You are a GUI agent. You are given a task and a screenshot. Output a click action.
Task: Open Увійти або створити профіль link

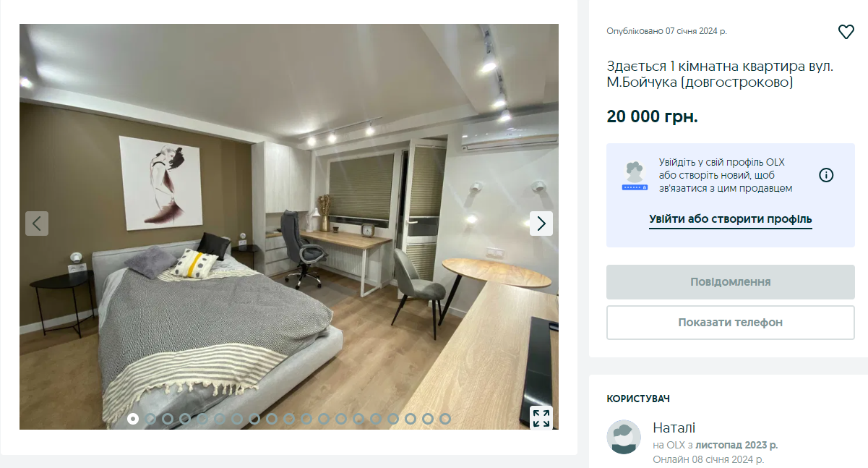tap(731, 219)
